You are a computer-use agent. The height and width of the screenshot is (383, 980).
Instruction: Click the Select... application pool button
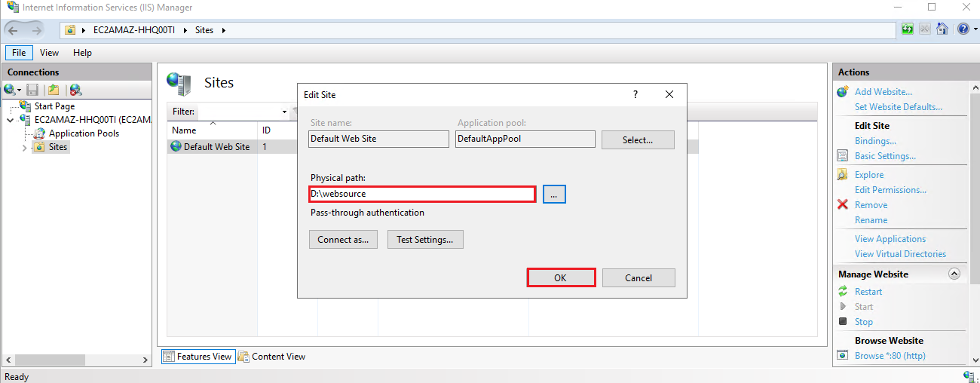click(x=638, y=139)
